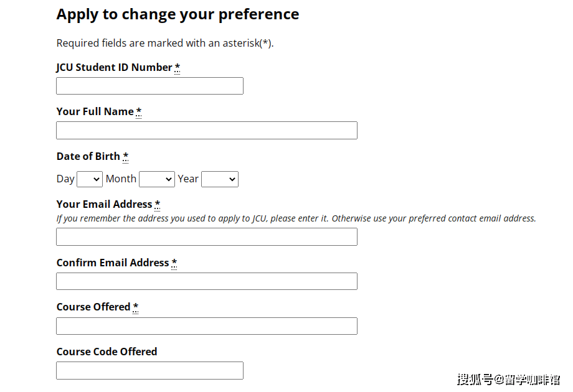Click the Course Offered text box
This screenshot has height=392, width=573.
click(x=206, y=326)
